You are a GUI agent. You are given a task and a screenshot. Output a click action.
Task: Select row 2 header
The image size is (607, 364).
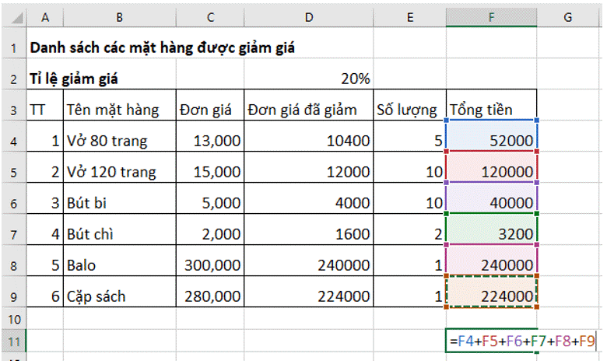point(13,78)
